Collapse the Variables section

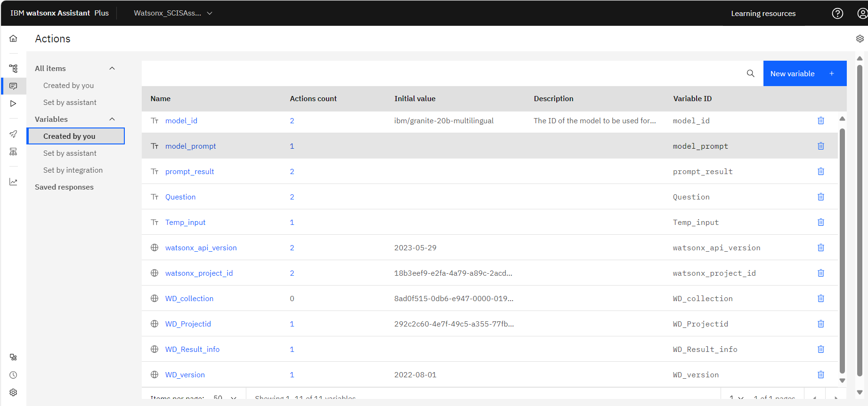click(x=112, y=119)
